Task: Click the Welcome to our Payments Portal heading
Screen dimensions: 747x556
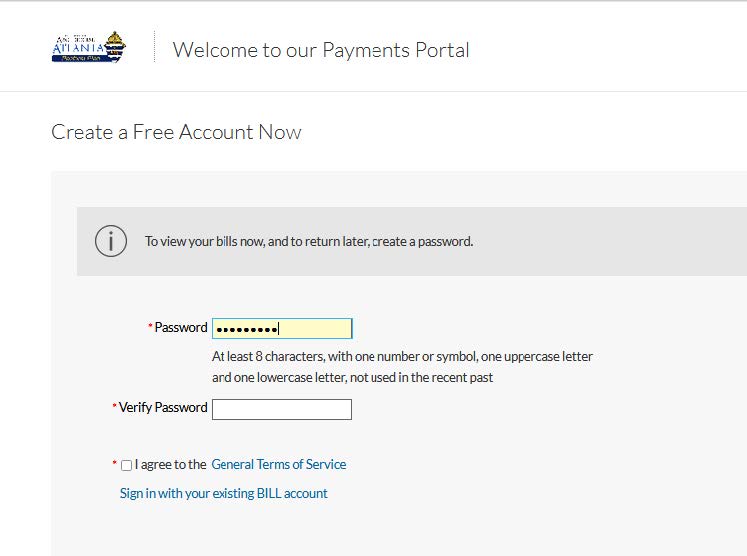Action: tap(321, 50)
